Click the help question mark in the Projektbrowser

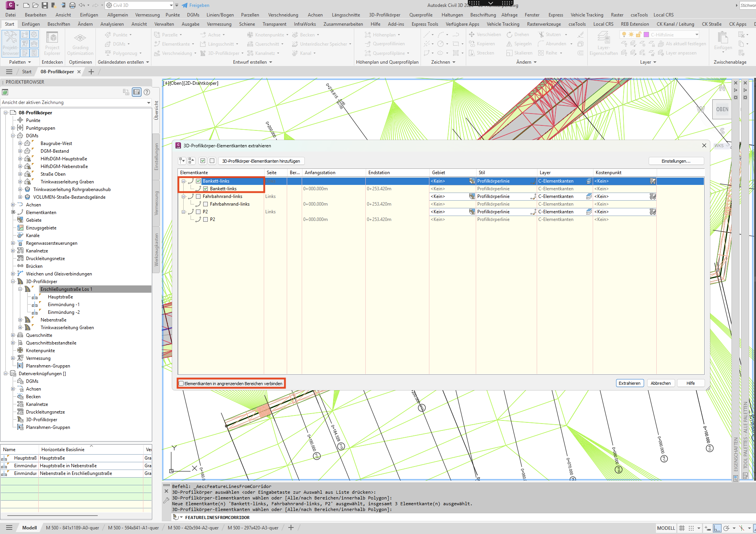click(x=147, y=92)
